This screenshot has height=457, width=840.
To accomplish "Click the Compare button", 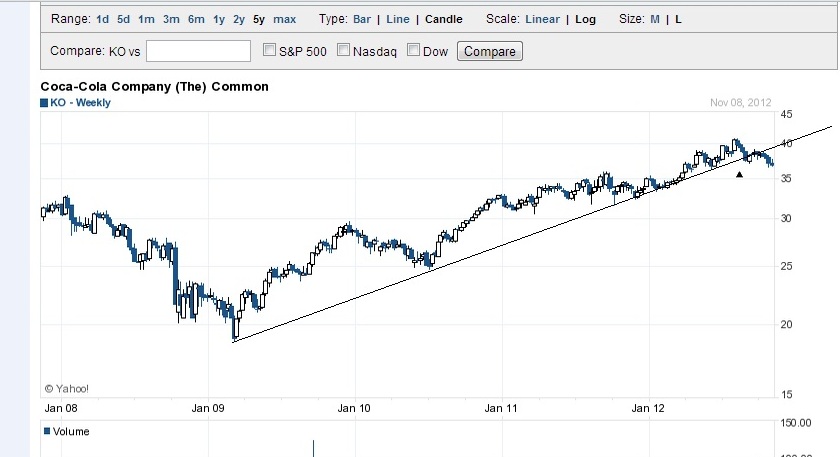I will point(490,52).
